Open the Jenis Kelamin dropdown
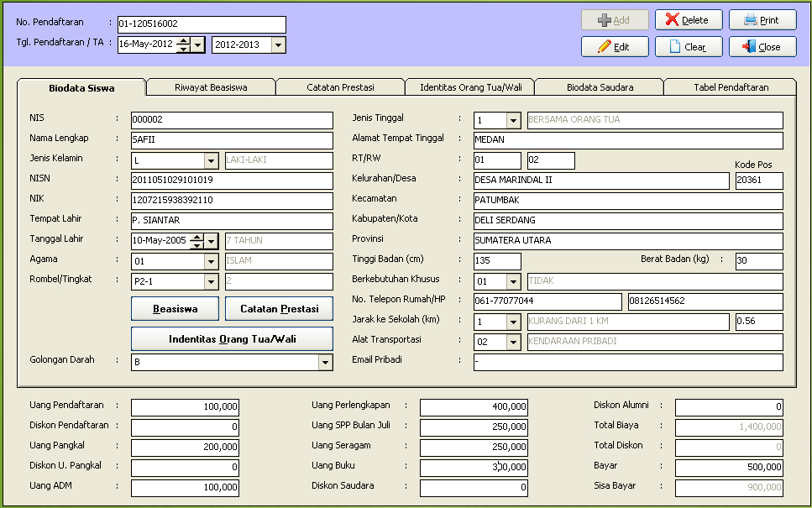This screenshot has width=812, height=508. [211, 160]
